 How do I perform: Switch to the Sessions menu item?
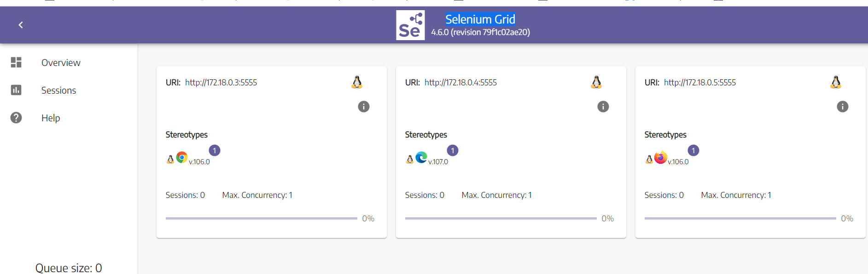[58, 90]
